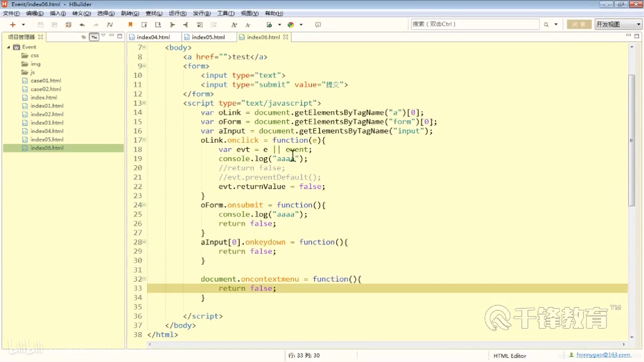This screenshot has height=362, width=644.
Task: Toggle link with editor in project panel
Action: [x=94, y=37]
